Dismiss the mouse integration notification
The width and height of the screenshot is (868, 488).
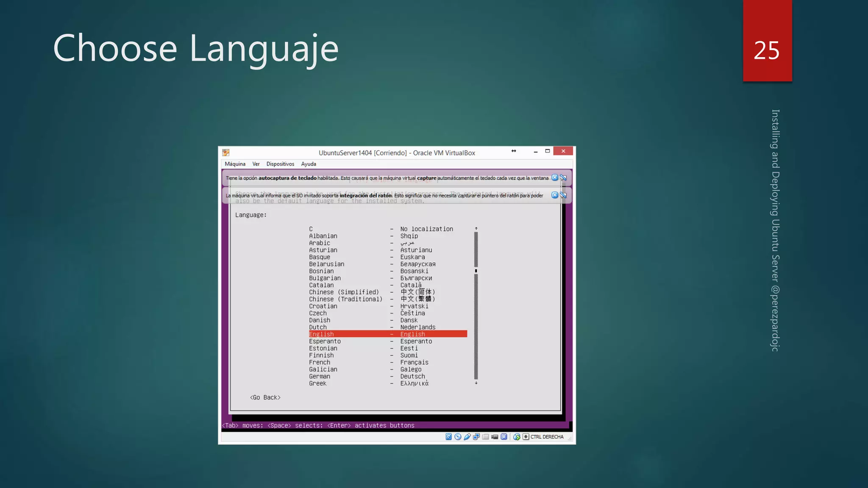click(x=555, y=195)
